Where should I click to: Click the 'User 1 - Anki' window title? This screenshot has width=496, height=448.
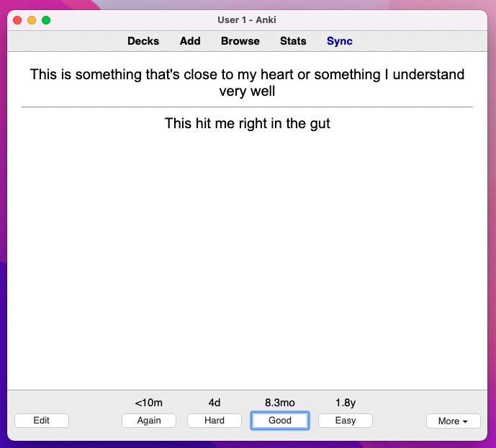coord(247,20)
